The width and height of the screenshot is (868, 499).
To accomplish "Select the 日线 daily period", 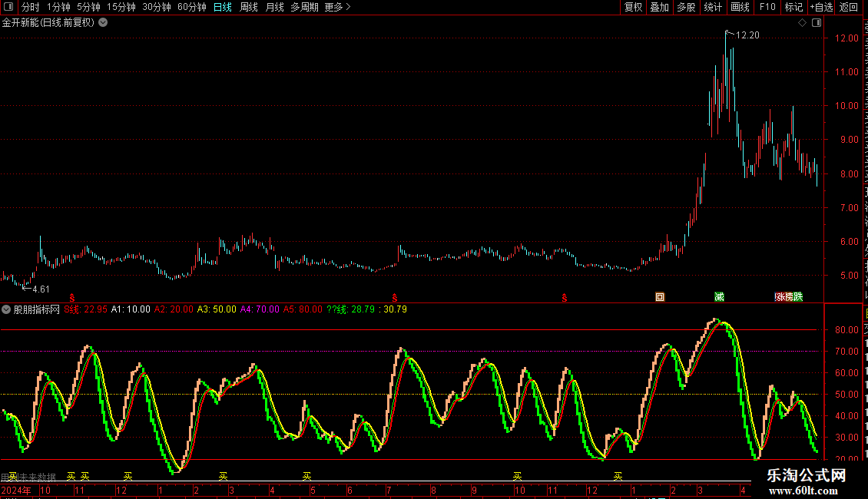I will 223,7.
